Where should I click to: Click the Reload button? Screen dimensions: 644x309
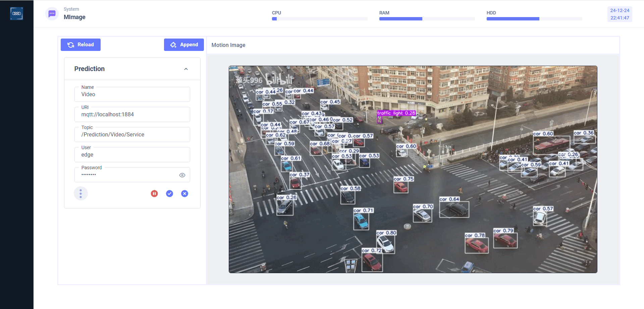(x=80, y=45)
